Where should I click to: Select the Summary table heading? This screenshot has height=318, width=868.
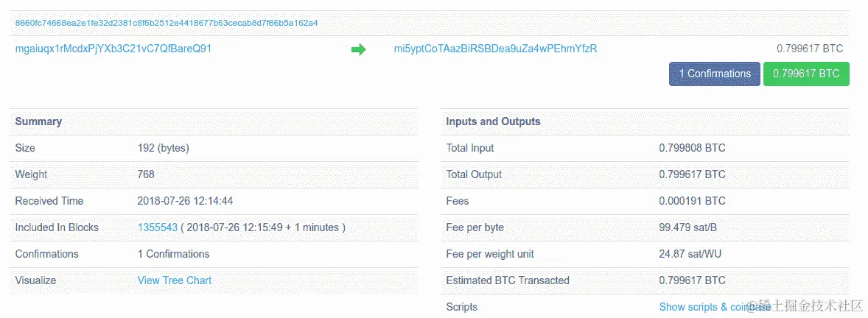pyautogui.click(x=38, y=121)
